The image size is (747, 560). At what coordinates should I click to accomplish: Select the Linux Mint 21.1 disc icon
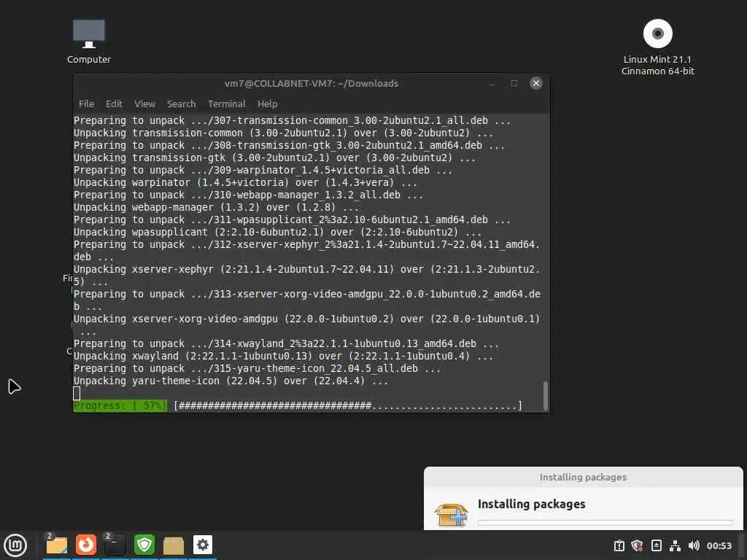point(657,47)
